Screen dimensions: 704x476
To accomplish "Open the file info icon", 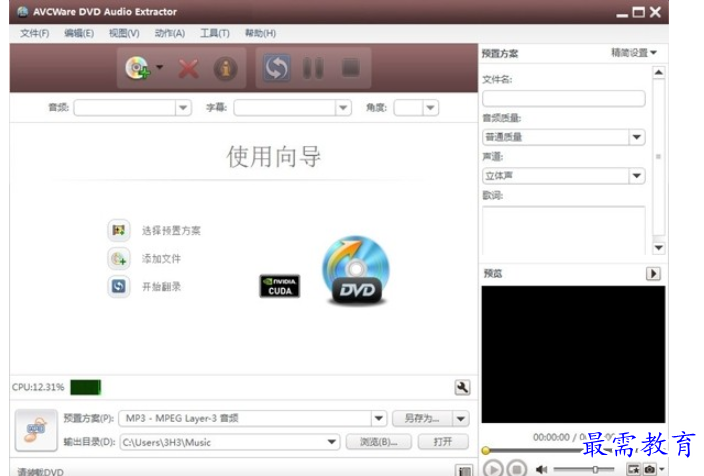I will click(225, 69).
